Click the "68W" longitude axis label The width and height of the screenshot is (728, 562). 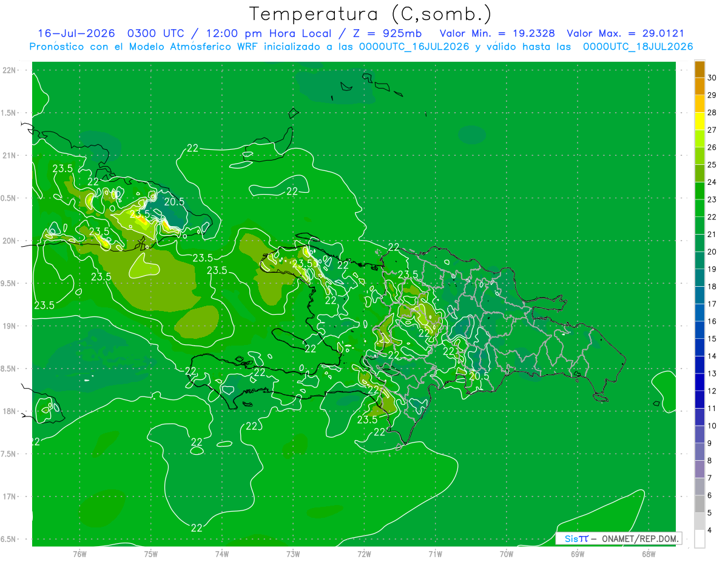649,554
